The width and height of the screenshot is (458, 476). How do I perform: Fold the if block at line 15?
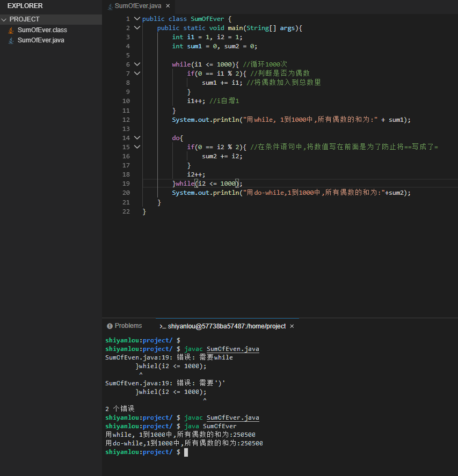pos(137,147)
